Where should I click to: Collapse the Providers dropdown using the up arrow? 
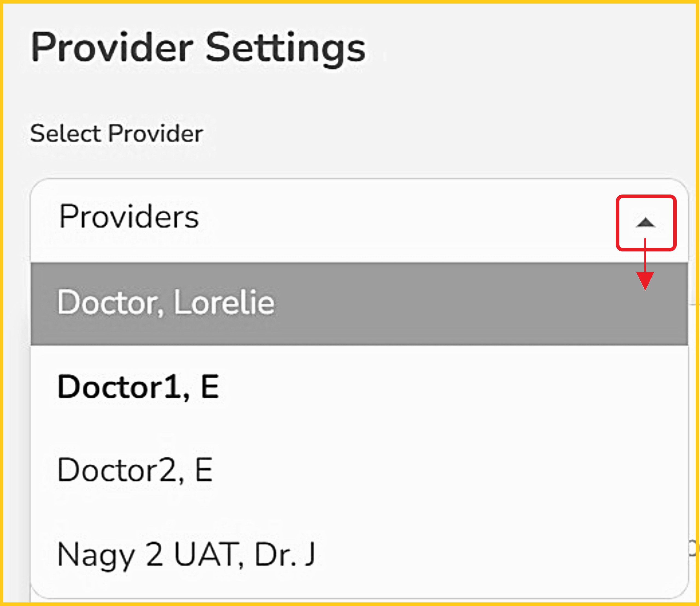coord(645,222)
